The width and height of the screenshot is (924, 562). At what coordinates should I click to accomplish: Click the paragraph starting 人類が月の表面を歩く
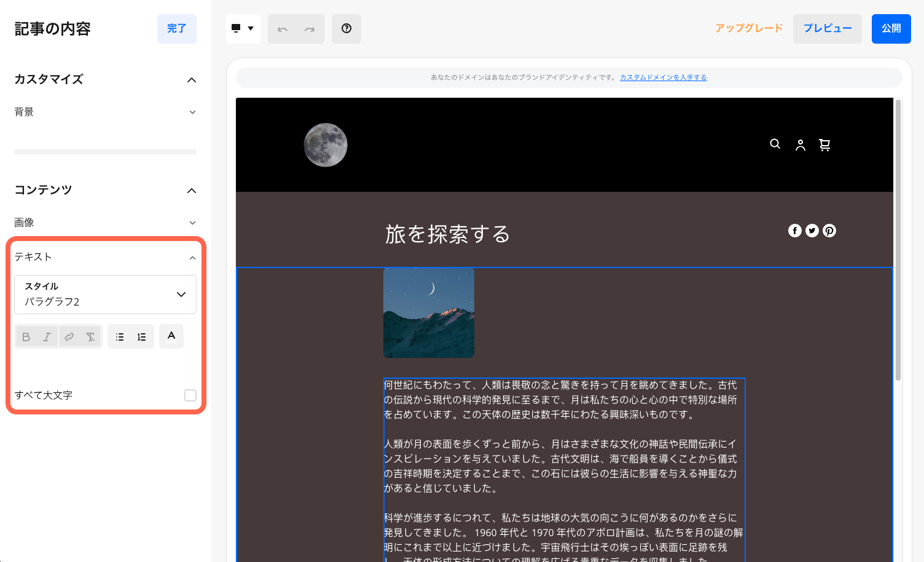point(560,466)
